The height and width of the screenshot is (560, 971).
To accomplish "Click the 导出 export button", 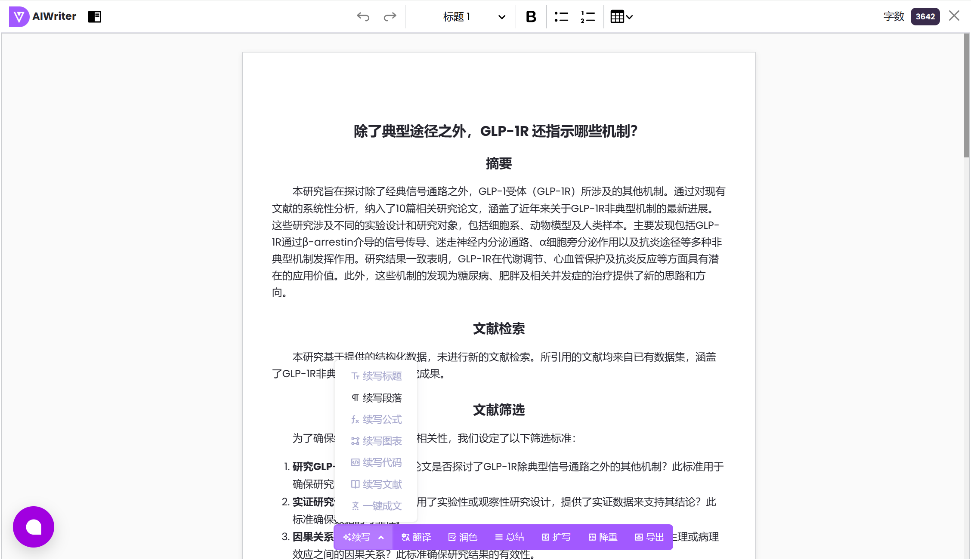I will coord(649,537).
